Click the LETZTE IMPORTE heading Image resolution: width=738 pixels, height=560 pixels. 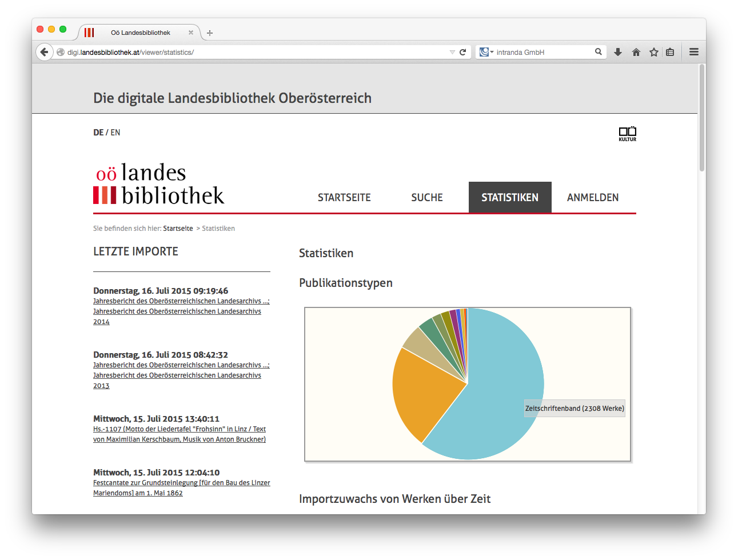point(135,251)
